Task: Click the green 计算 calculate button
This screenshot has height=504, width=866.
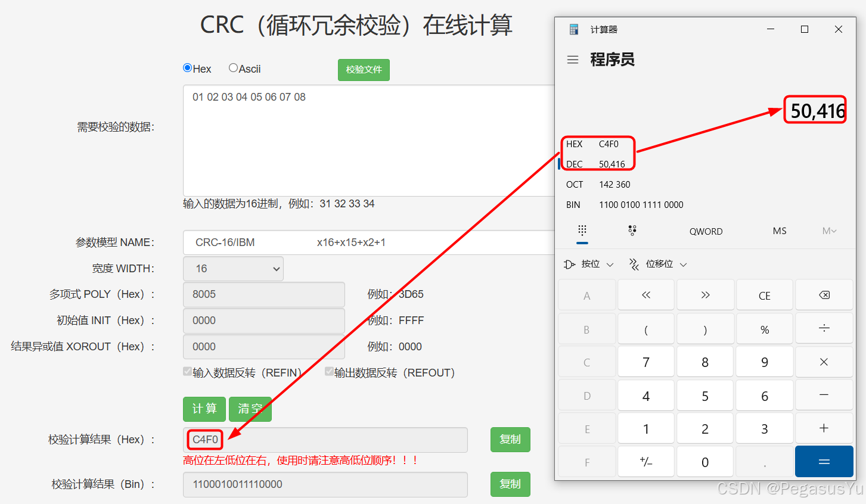Action: point(204,409)
